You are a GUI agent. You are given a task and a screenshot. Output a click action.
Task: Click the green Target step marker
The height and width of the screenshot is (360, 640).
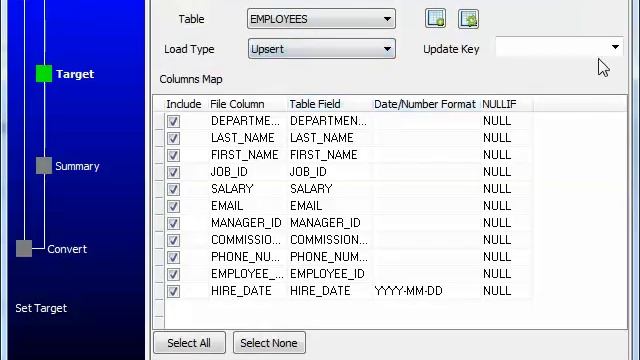click(x=44, y=73)
